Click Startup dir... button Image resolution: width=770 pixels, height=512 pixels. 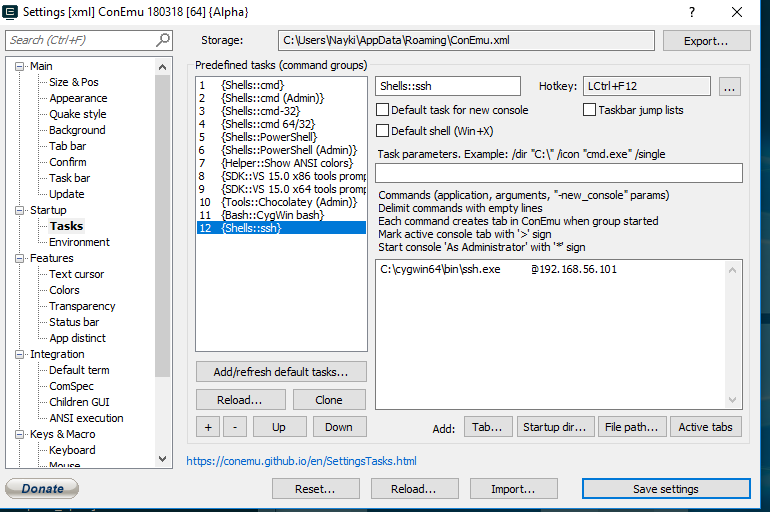555,427
